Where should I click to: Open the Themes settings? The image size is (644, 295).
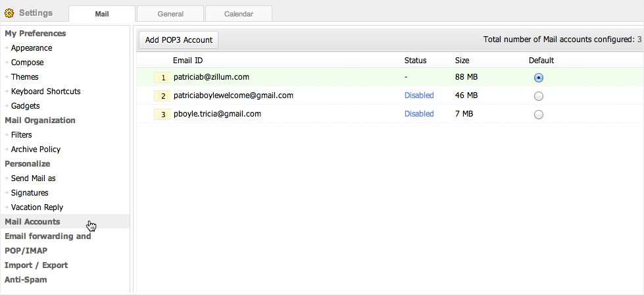(x=25, y=77)
